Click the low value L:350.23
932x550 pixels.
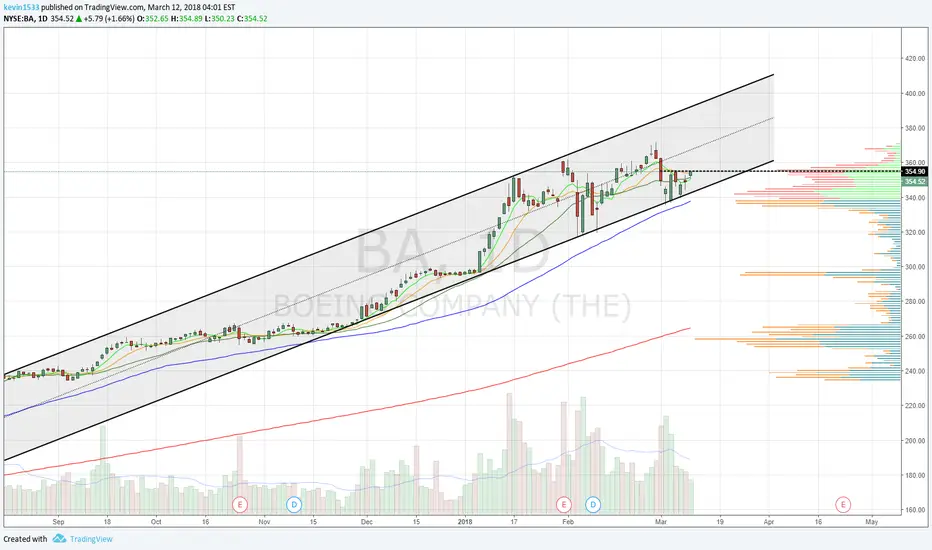tap(219, 18)
